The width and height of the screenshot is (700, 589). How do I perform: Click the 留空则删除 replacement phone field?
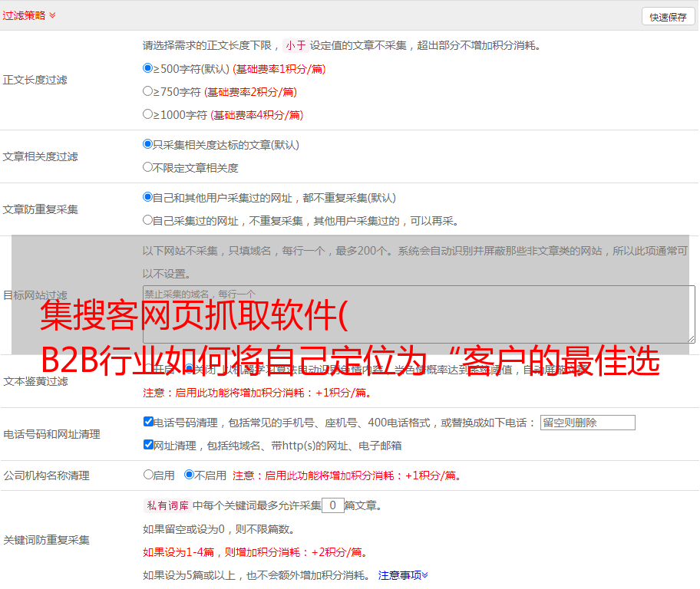(587, 423)
